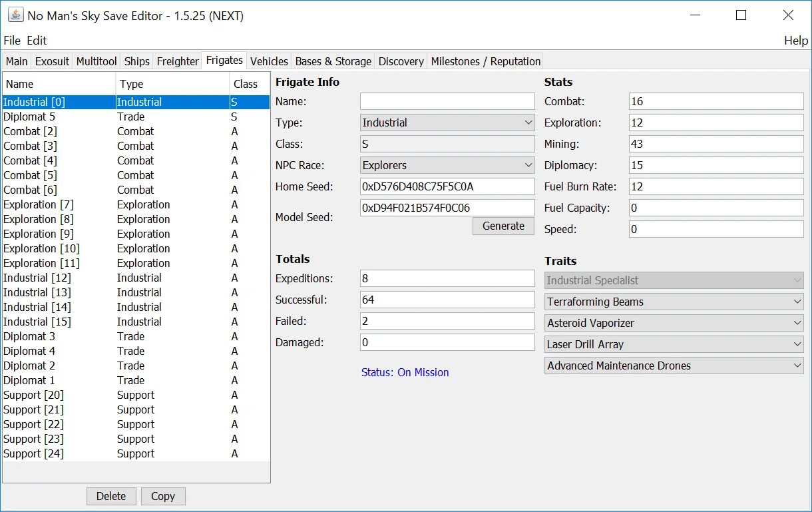Click the Fuel Capacity field

(x=716, y=208)
